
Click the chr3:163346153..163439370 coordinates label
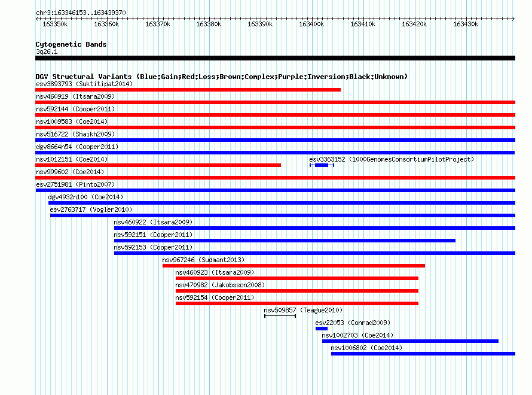[81, 13]
